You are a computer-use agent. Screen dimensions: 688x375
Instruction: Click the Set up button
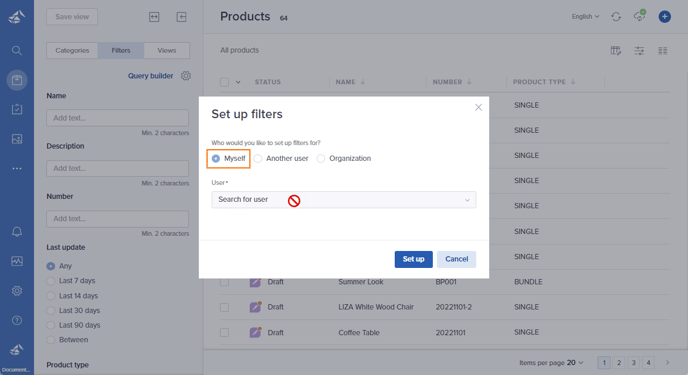click(x=413, y=259)
